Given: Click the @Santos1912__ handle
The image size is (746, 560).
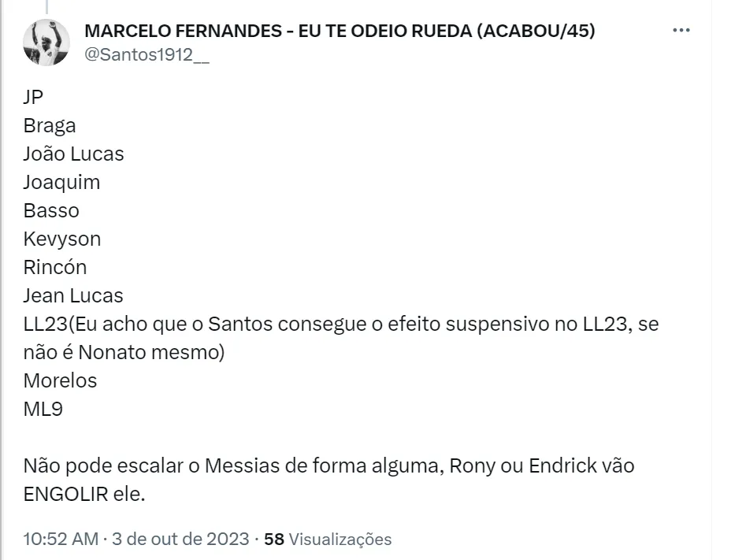Looking at the screenshot, I should coord(147,57).
